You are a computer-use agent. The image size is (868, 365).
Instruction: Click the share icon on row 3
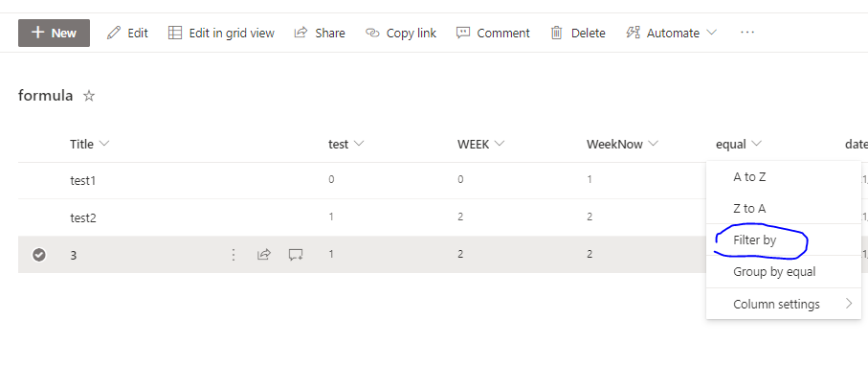(264, 255)
